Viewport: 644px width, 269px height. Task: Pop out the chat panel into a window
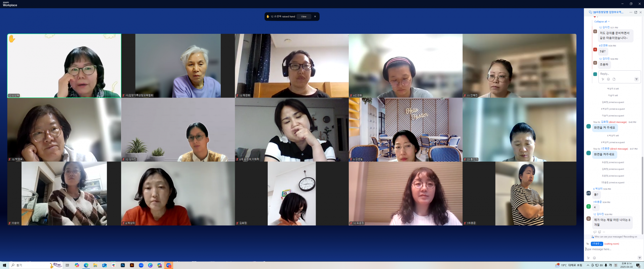636,12
